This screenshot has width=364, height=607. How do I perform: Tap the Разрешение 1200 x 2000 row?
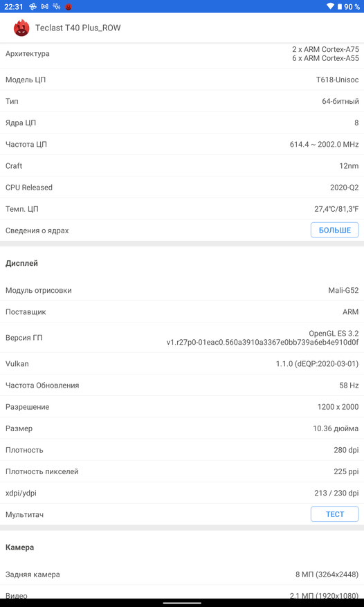[x=182, y=407]
